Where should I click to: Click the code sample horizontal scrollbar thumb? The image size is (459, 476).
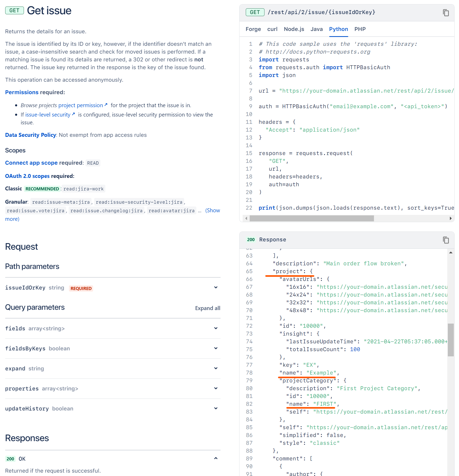(312, 218)
